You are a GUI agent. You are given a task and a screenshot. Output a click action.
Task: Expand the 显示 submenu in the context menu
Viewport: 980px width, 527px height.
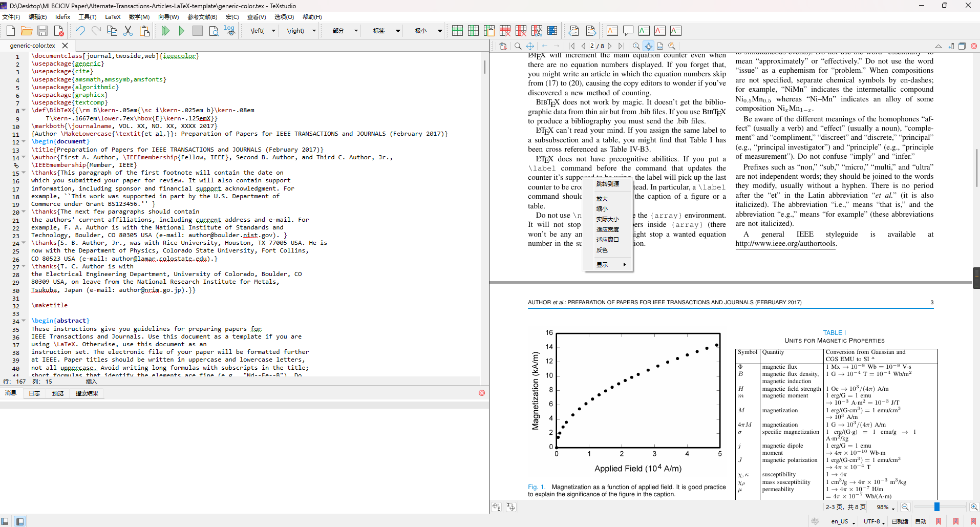(x=608, y=265)
